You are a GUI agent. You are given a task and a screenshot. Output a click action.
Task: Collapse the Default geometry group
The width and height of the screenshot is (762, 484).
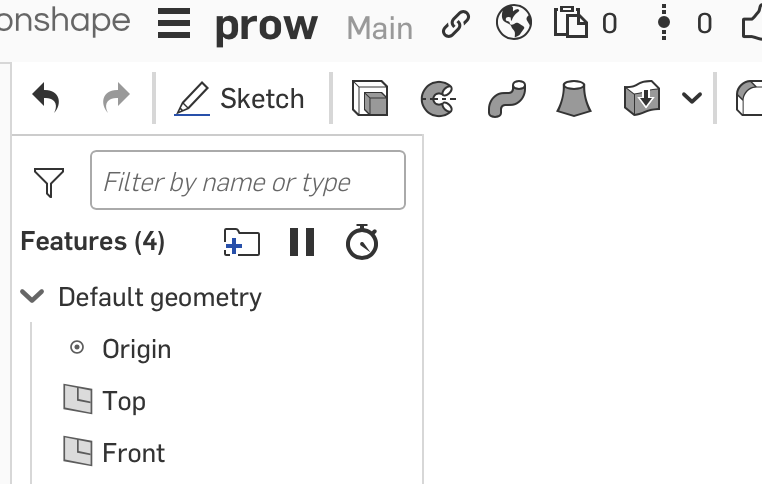click(x=33, y=297)
